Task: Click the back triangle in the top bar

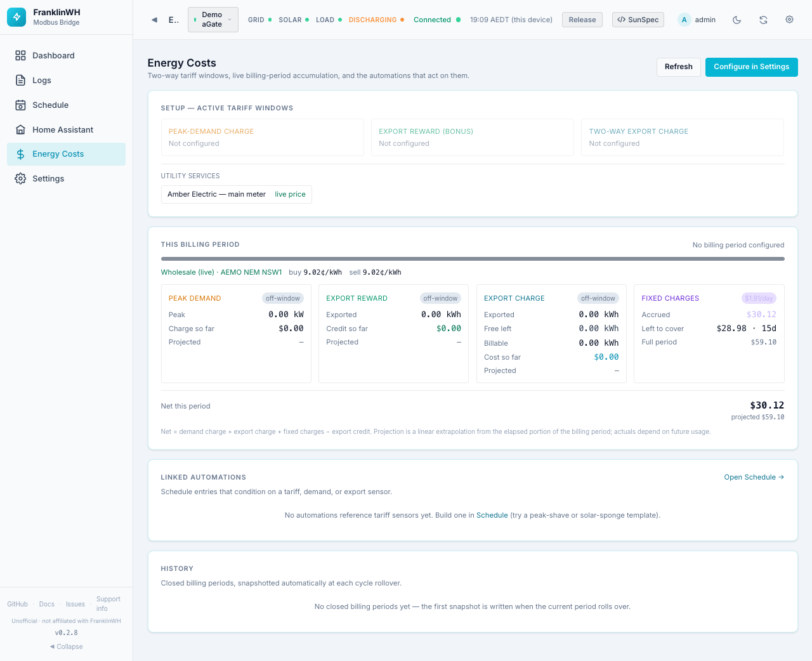Action: 154,20
